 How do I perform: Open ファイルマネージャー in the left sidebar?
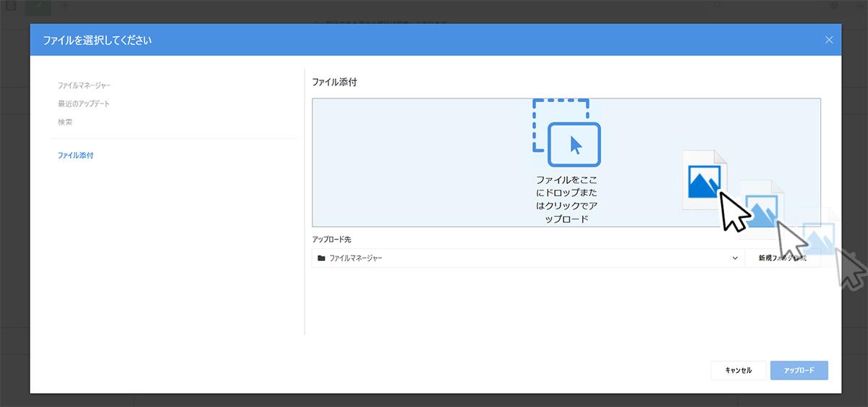[x=85, y=85]
